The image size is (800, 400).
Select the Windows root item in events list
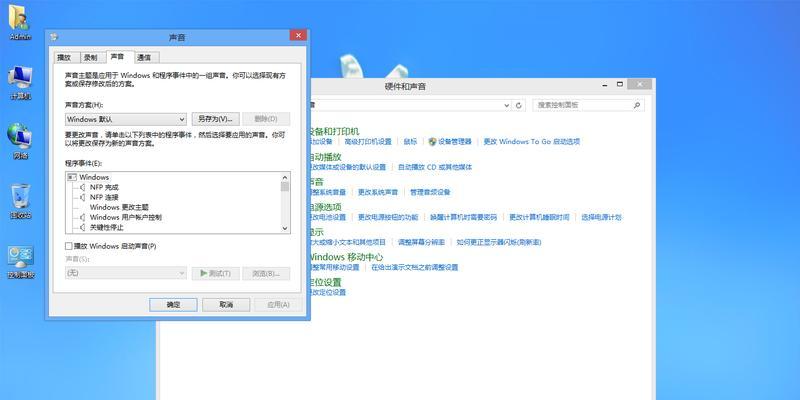click(94, 177)
